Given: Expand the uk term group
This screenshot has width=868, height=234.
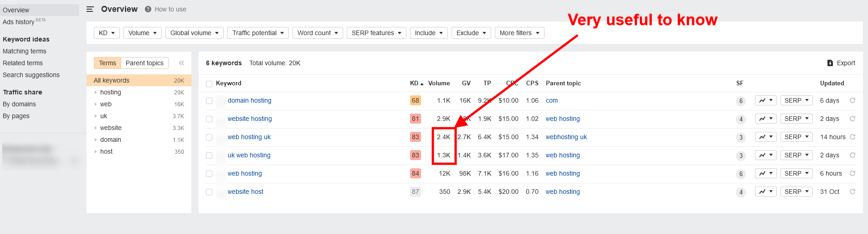Looking at the screenshot, I should pos(96,116).
